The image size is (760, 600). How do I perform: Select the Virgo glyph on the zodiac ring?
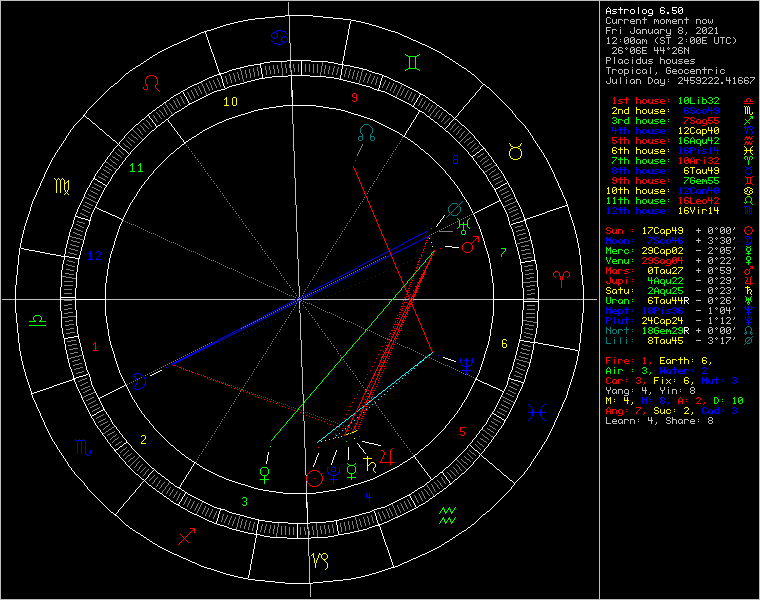pyautogui.click(x=62, y=186)
